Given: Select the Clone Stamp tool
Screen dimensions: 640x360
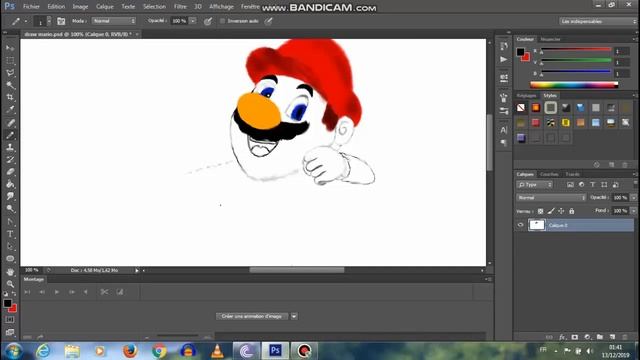Looking at the screenshot, I should pyautogui.click(x=10, y=147).
